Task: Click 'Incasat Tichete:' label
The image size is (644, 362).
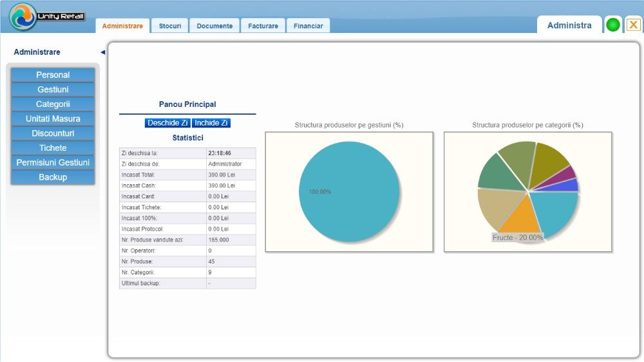Action: pos(141,207)
